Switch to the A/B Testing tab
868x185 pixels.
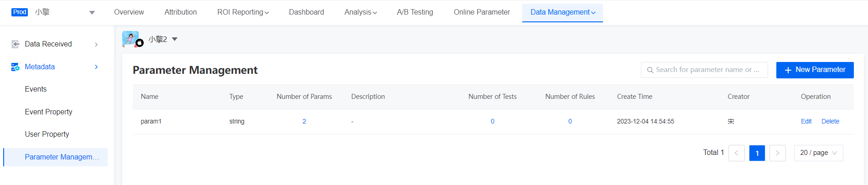[415, 12]
